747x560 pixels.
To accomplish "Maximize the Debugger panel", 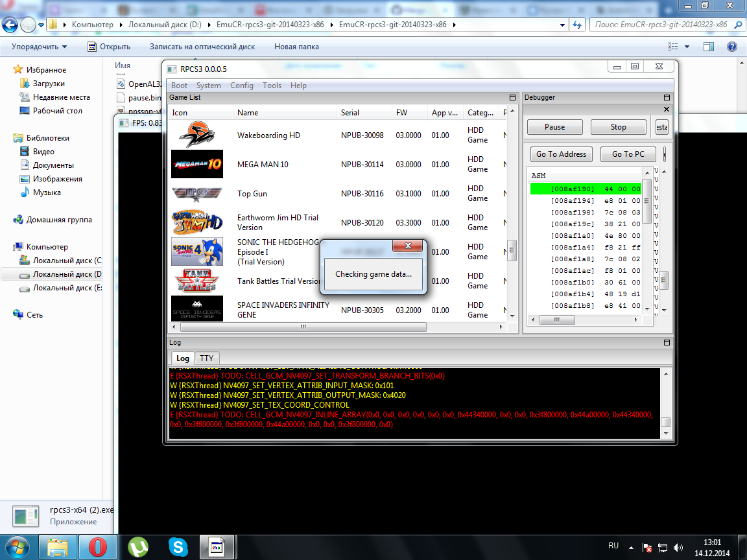I will click(667, 97).
